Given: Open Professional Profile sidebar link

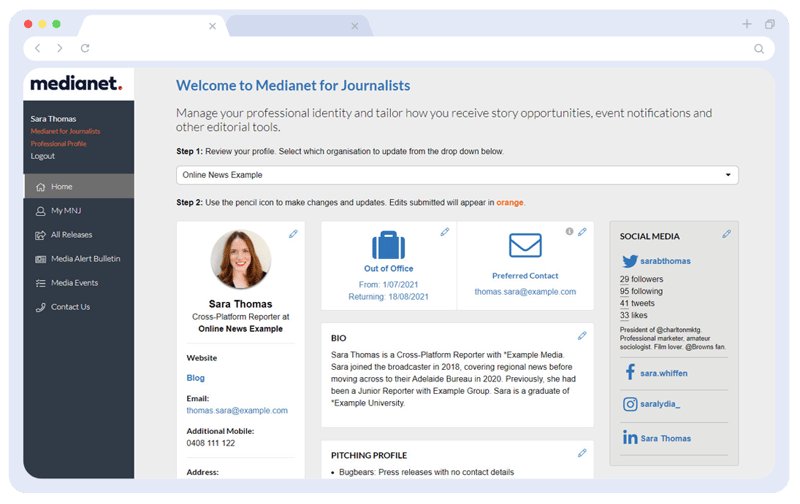Looking at the screenshot, I should coord(58,144).
